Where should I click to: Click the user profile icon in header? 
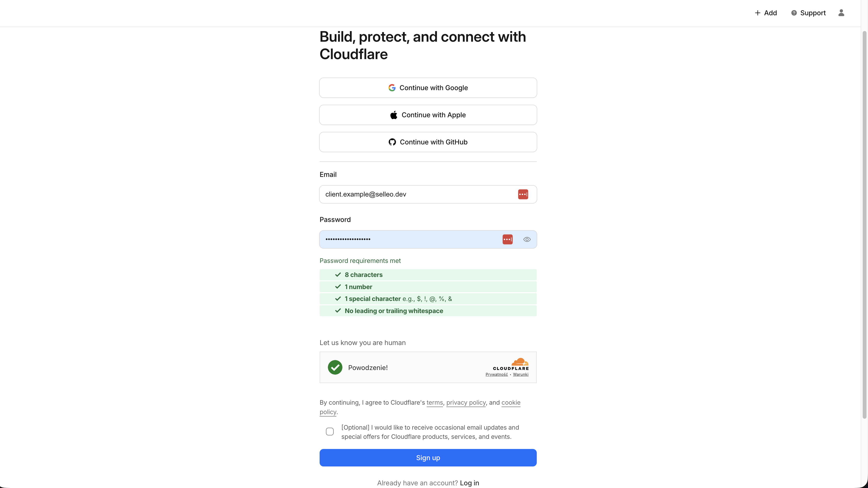pos(841,13)
